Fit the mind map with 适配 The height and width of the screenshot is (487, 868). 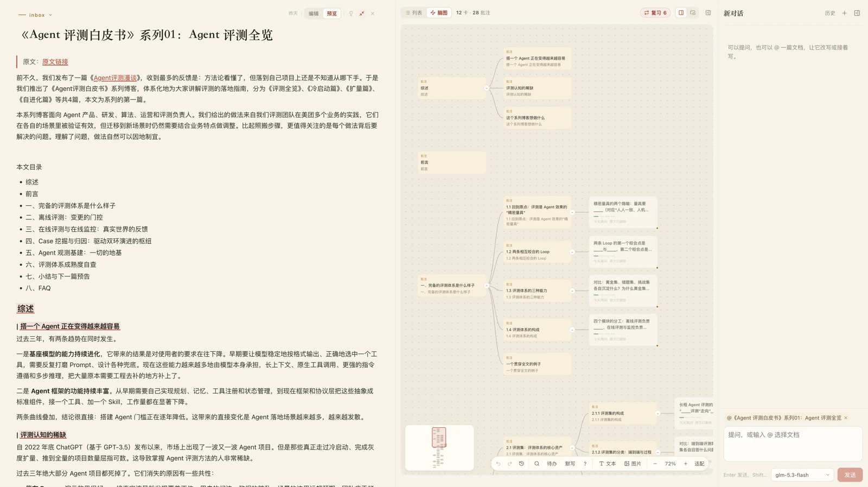point(699,464)
